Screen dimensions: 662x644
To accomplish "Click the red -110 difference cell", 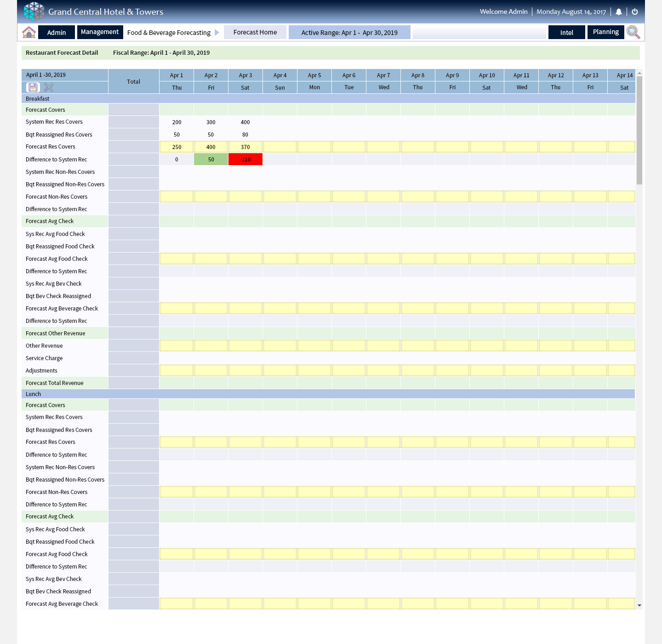I will coord(245,160).
